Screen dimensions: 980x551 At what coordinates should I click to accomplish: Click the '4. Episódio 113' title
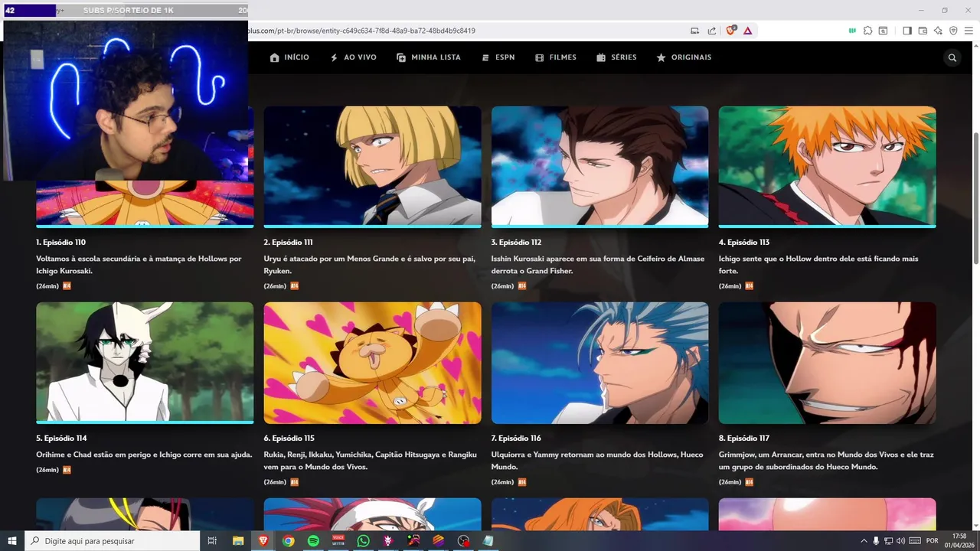point(744,243)
